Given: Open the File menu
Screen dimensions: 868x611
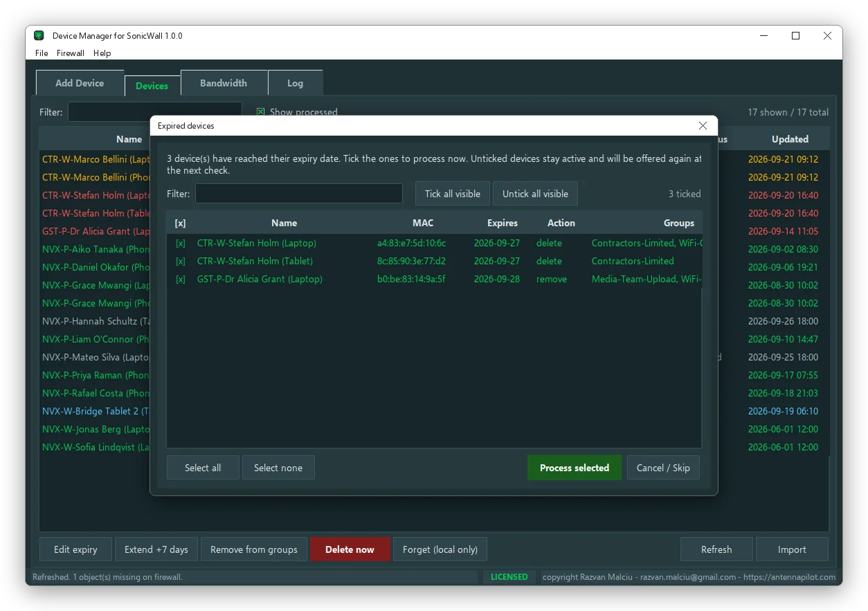Looking at the screenshot, I should (42, 53).
